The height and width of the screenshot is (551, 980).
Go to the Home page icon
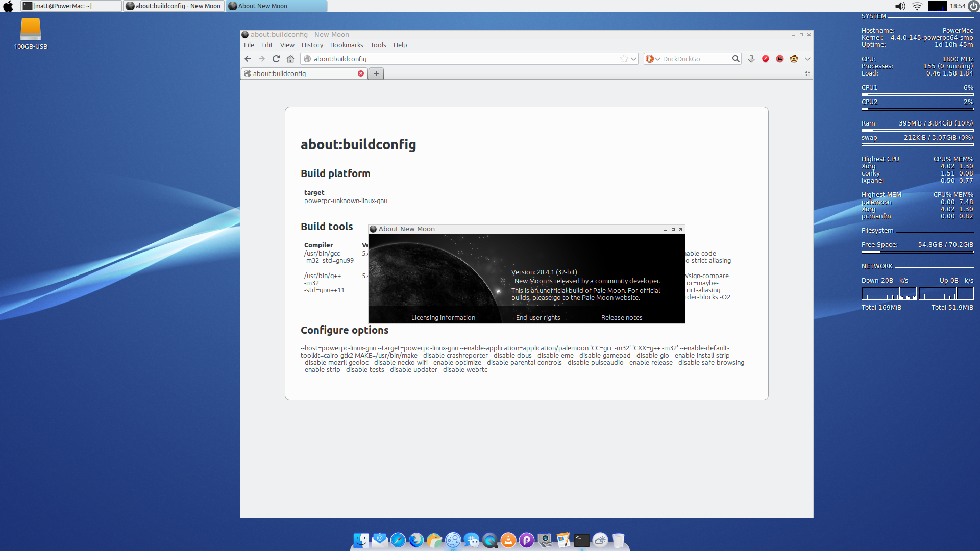point(290,59)
